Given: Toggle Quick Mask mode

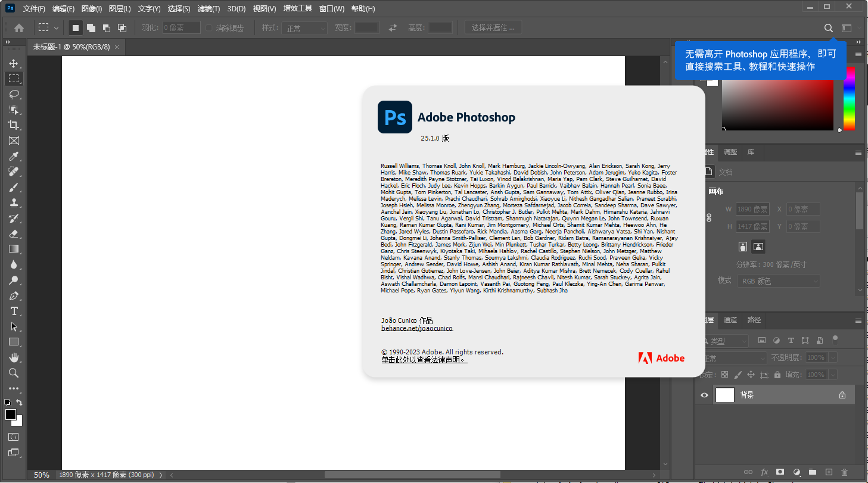Looking at the screenshot, I should 14,437.
